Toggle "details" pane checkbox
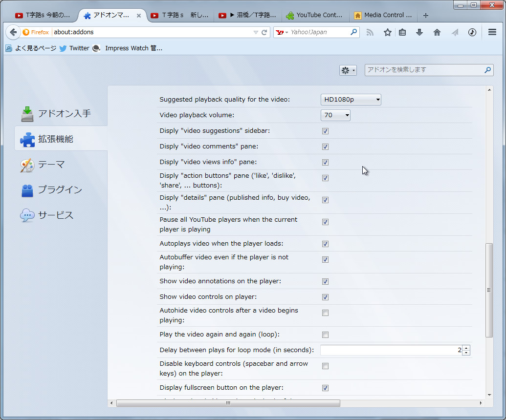The height and width of the screenshot is (420, 506). coord(325,200)
